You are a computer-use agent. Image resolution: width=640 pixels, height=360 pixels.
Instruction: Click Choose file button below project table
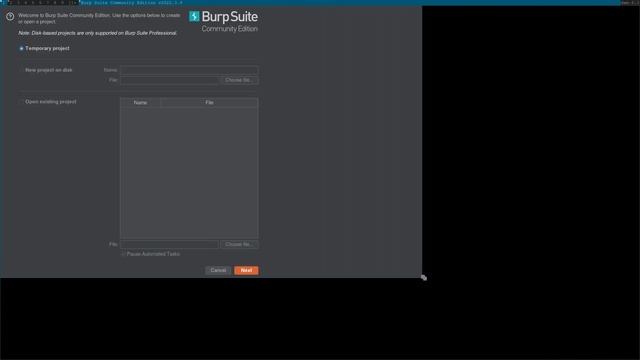coord(239,244)
